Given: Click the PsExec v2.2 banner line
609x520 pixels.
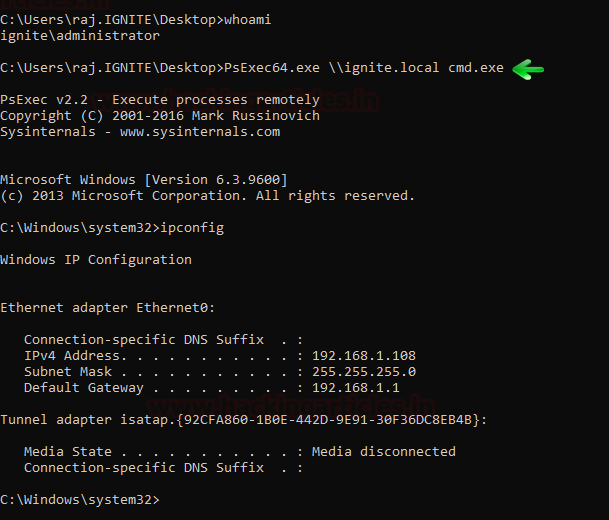Looking at the screenshot, I should (159, 100).
